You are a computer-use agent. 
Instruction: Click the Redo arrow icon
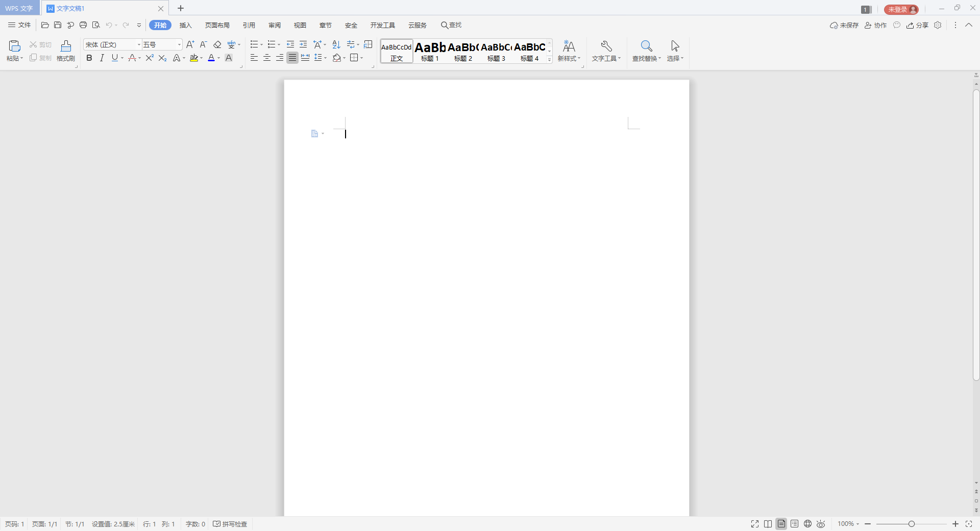pyautogui.click(x=126, y=25)
